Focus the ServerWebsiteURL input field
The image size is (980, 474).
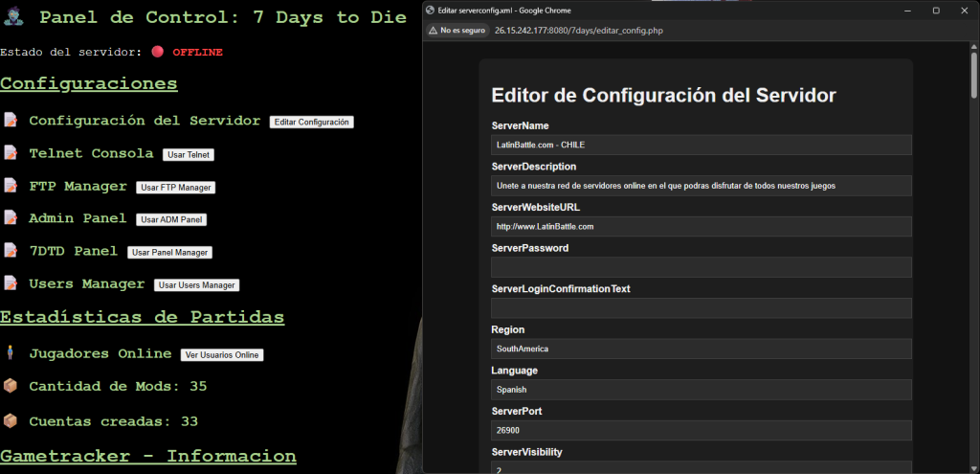pyautogui.click(x=702, y=226)
